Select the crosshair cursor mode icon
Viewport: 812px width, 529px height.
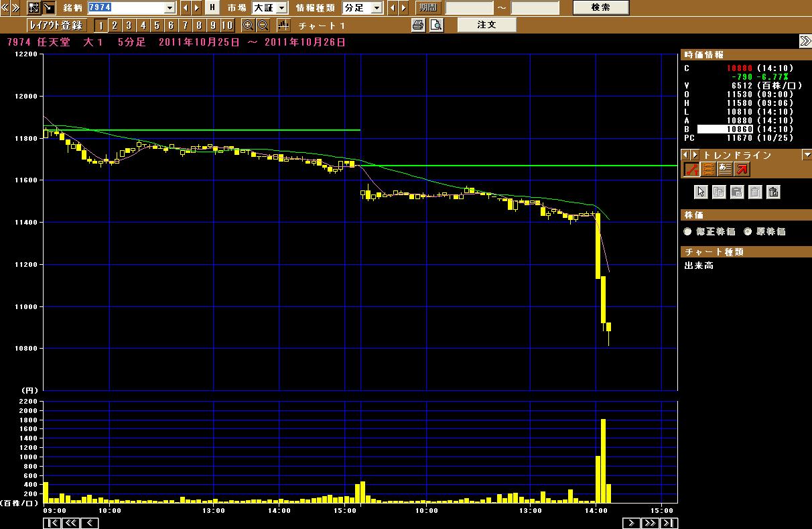click(x=34, y=8)
